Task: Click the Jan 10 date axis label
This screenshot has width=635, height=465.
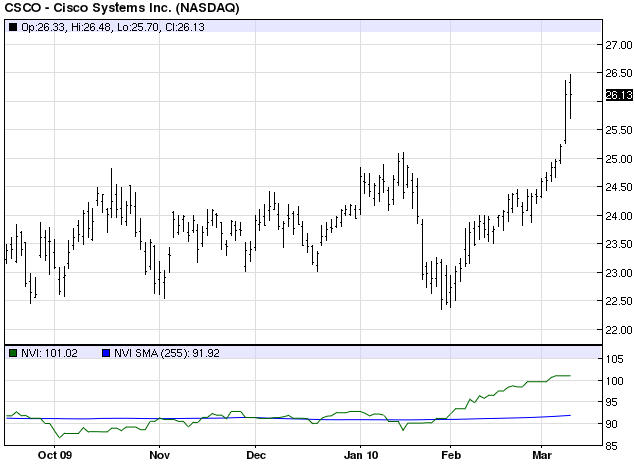Action: [361, 455]
